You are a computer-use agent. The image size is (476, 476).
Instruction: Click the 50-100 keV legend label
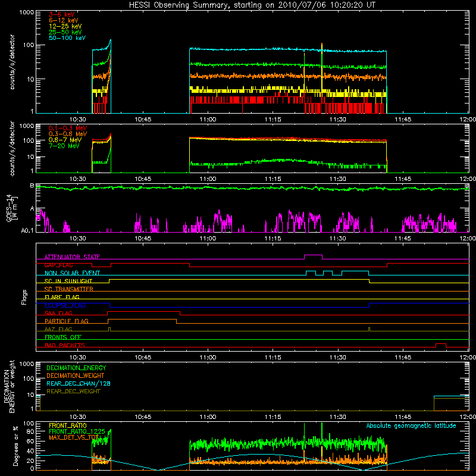click(x=67, y=38)
